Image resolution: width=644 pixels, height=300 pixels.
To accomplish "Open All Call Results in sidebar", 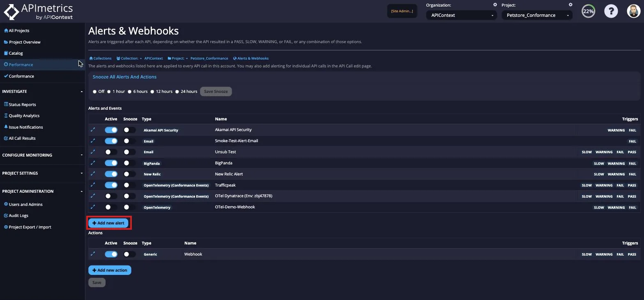I will pyautogui.click(x=20, y=138).
